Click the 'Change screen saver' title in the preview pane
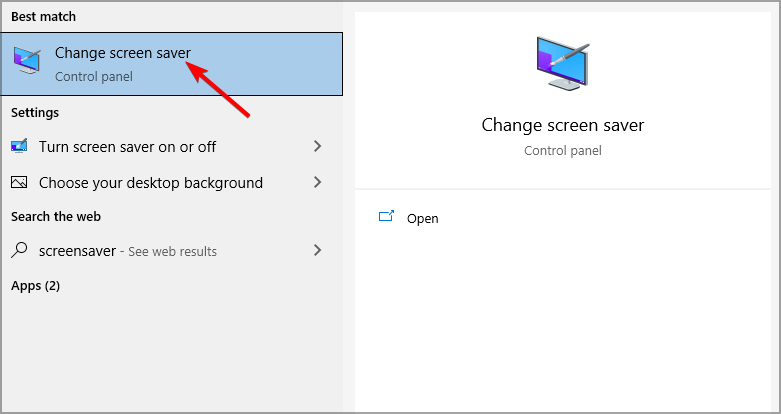 coord(563,125)
